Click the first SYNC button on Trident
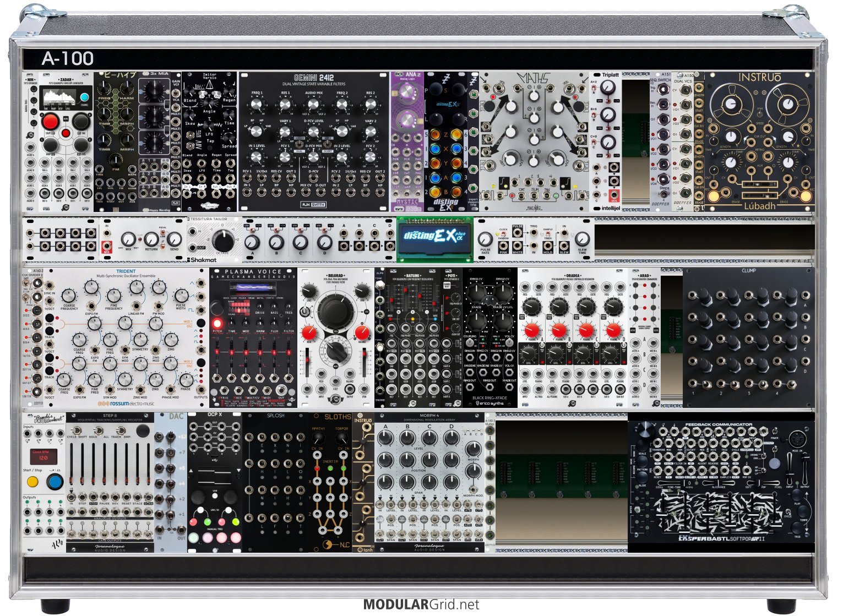The height and width of the screenshot is (616, 843). 50,318
